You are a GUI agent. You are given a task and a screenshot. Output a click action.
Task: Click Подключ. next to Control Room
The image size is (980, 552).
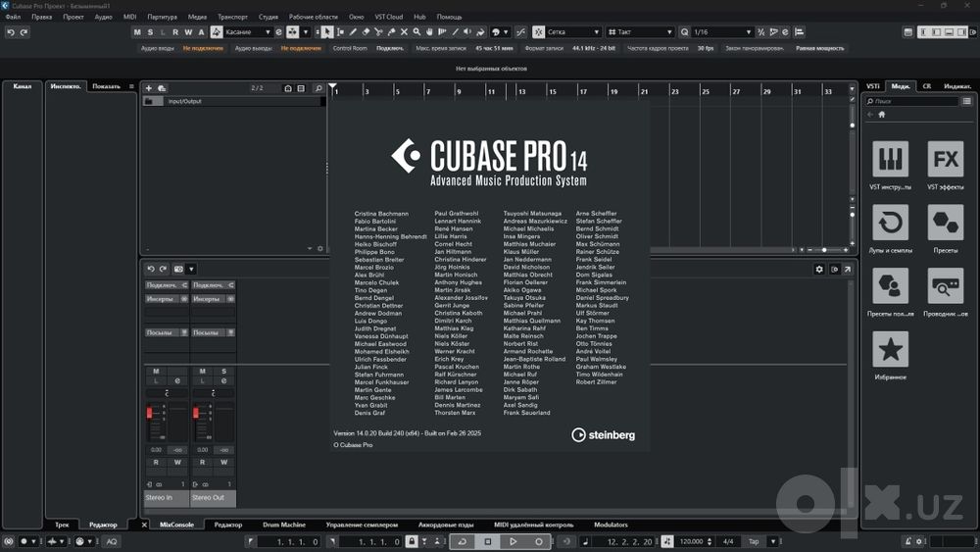coord(390,48)
